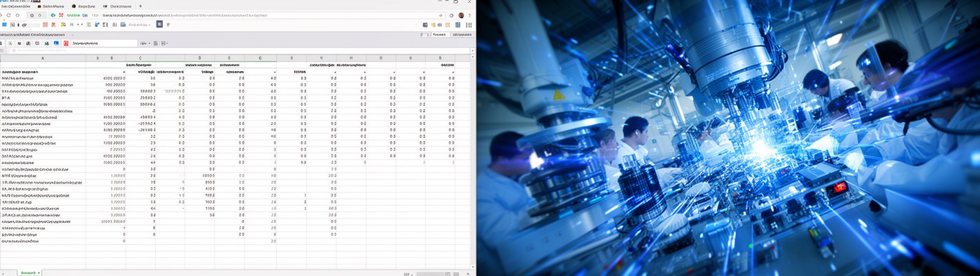Screen dimensions: 980x276
Task: Open the user profile avatar
Action: click(461, 15)
